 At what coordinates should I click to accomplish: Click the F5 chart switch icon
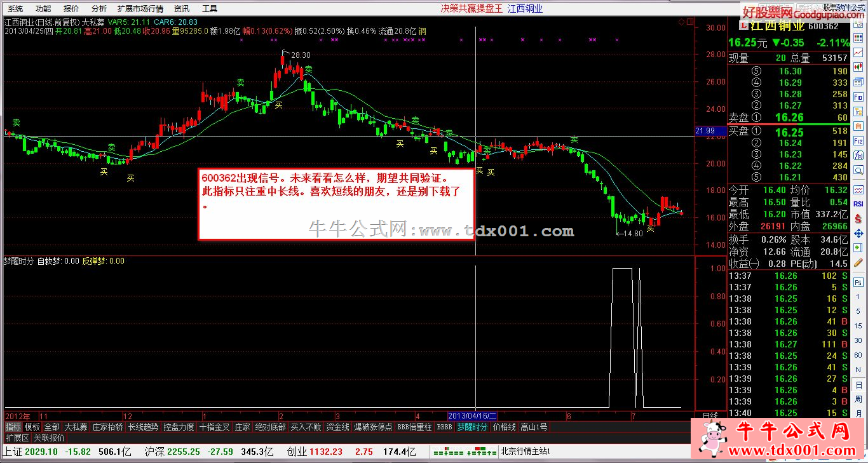pyautogui.click(x=858, y=281)
